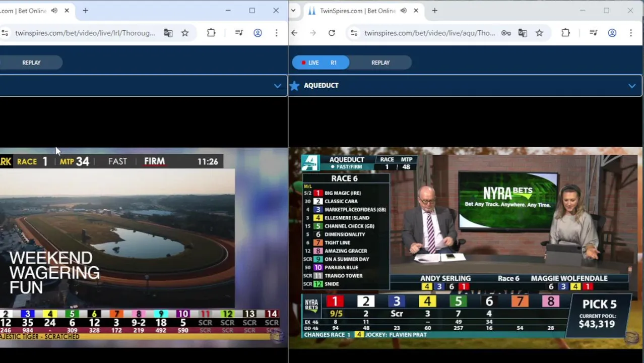The width and height of the screenshot is (644, 363).
Task: Translate page icon in left window
Action: click(x=168, y=33)
